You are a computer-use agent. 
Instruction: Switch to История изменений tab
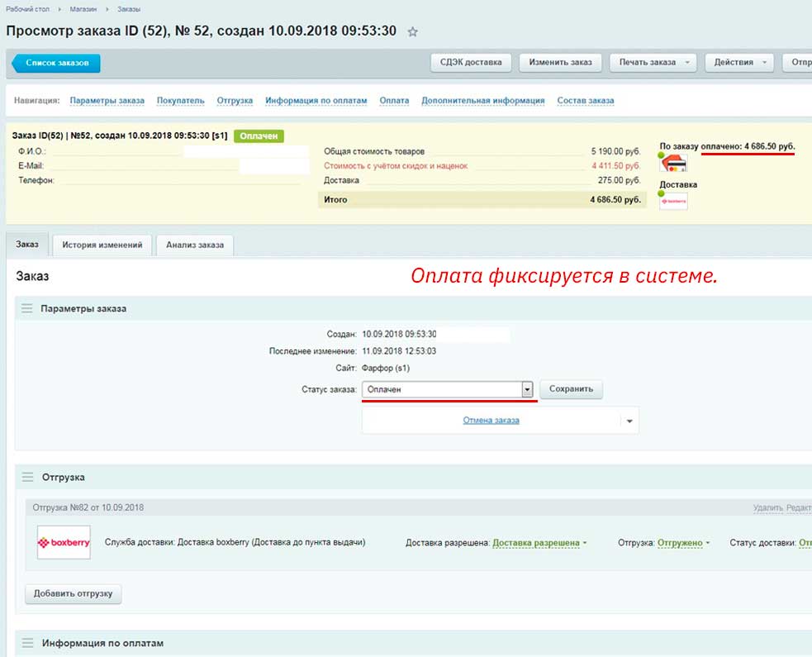coord(102,245)
